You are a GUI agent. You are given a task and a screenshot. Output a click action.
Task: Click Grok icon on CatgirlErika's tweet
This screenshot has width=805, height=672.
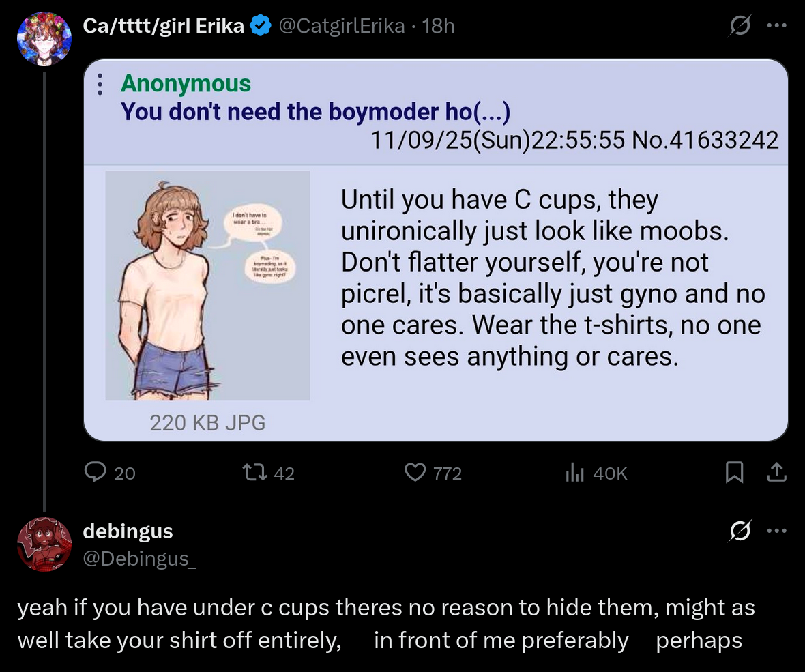(x=740, y=27)
